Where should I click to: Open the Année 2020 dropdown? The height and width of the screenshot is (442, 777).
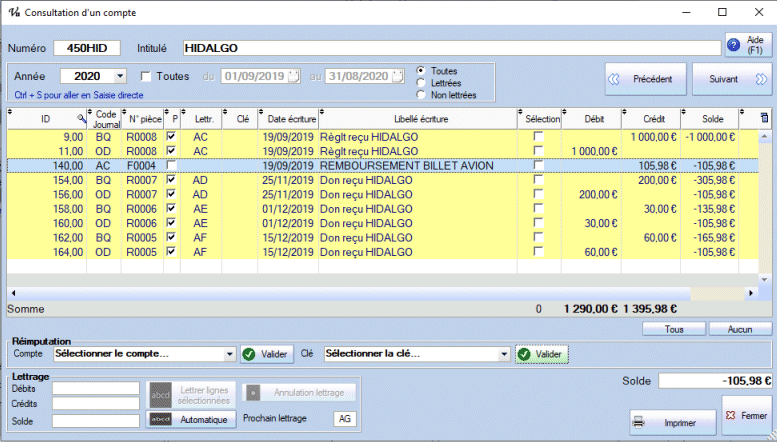pyautogui.click(x=120, y=76)
